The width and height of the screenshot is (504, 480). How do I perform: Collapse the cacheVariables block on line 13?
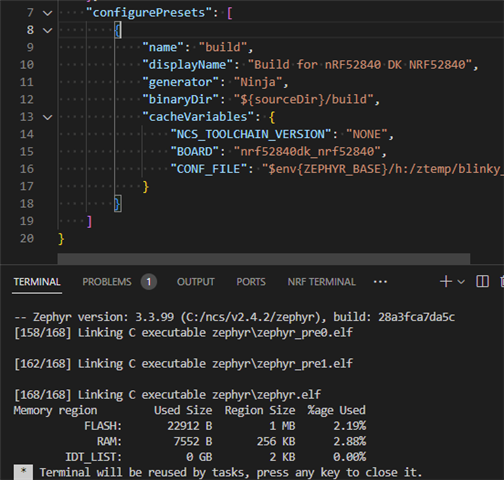[x=48, y=117]
